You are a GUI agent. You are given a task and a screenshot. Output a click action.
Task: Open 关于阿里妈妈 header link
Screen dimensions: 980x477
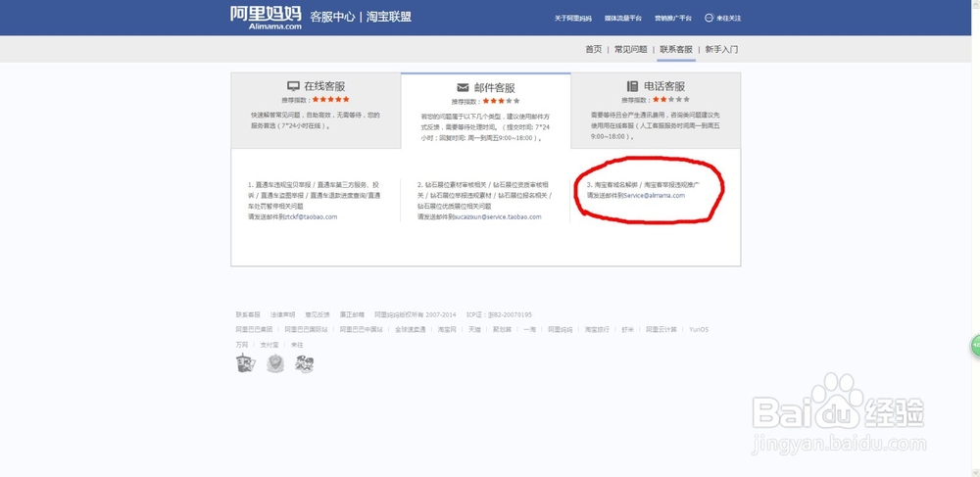573,19
